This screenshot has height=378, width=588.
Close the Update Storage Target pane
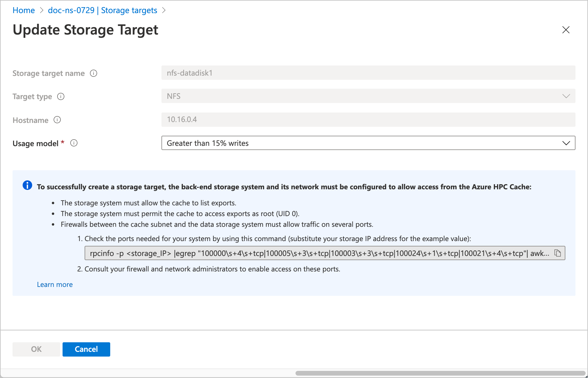click(x=566, y=30)
